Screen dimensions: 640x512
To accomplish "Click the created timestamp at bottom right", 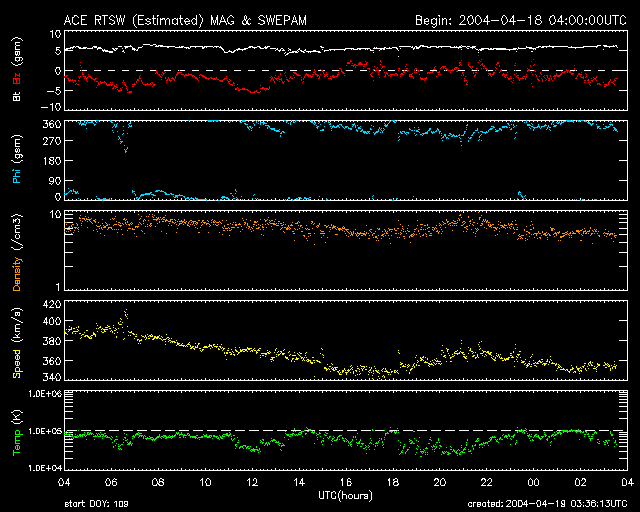I will coord(550,505).
